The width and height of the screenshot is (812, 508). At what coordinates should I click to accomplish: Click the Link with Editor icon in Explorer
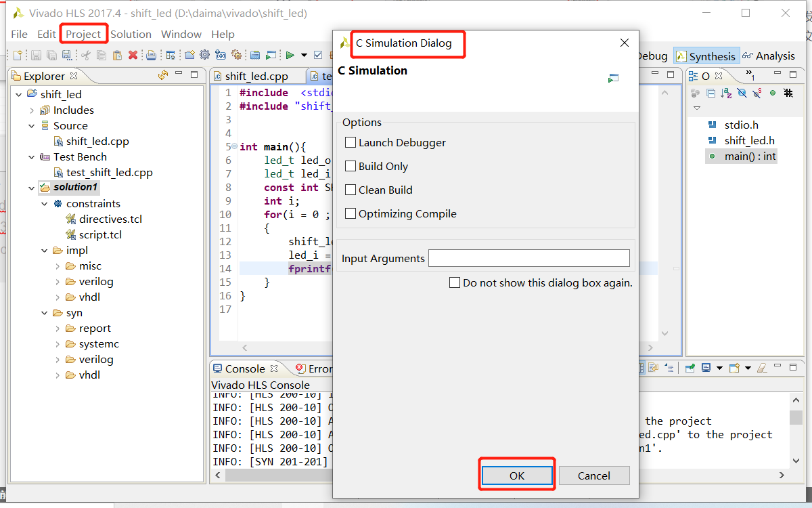pos(163,75)
